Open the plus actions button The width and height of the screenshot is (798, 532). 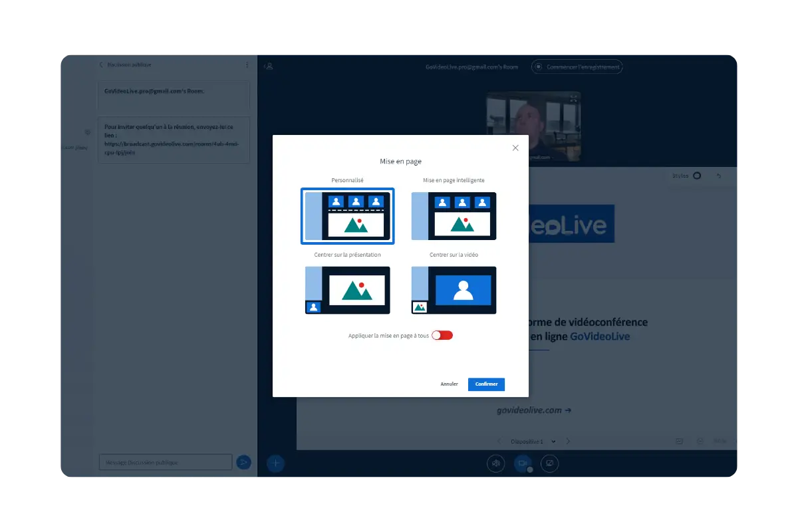click(x=275, y=464)
